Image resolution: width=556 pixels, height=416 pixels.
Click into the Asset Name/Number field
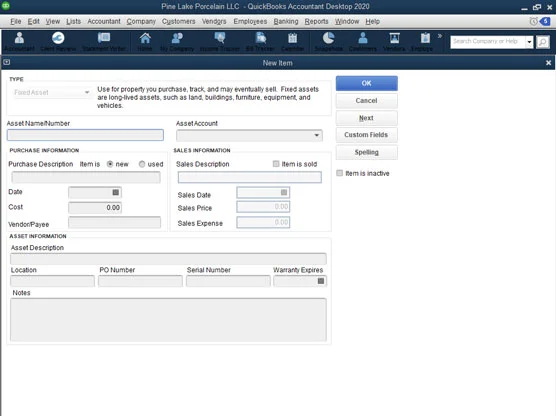coord(85,135)
